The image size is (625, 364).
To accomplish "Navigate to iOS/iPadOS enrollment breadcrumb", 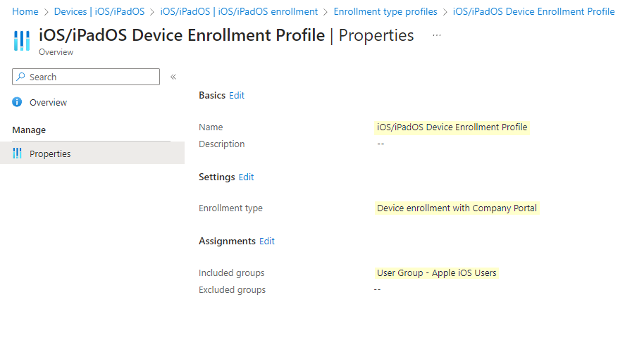I will (239, 11).
